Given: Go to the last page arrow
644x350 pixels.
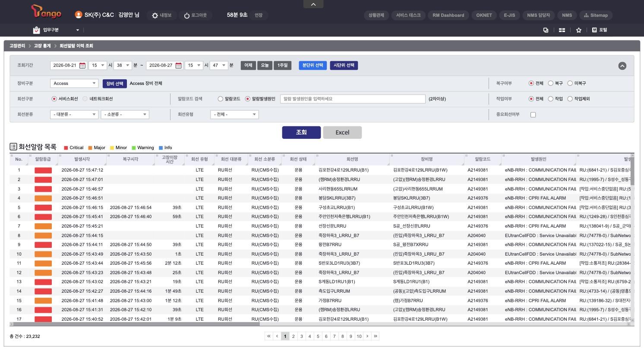Looking at the screenshot, I should [x=376, y=336].
